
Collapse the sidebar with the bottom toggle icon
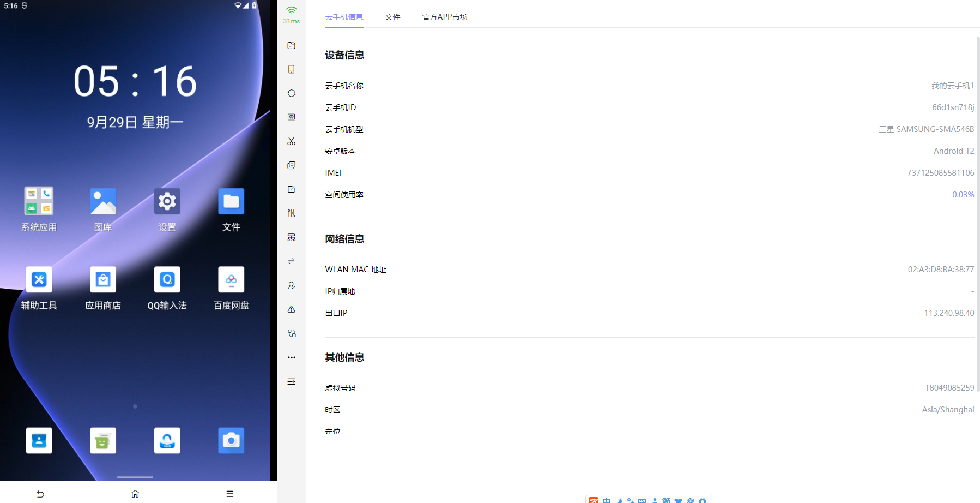(x=292, y=381)
